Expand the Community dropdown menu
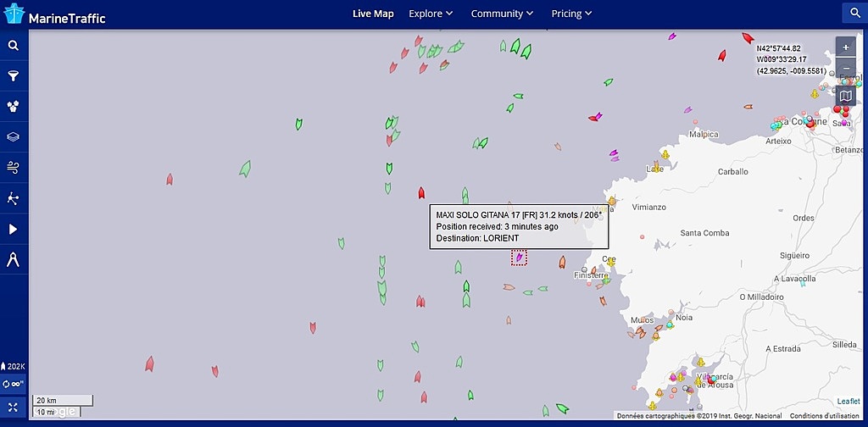This screenshot has height=427, width=868. 502,14
